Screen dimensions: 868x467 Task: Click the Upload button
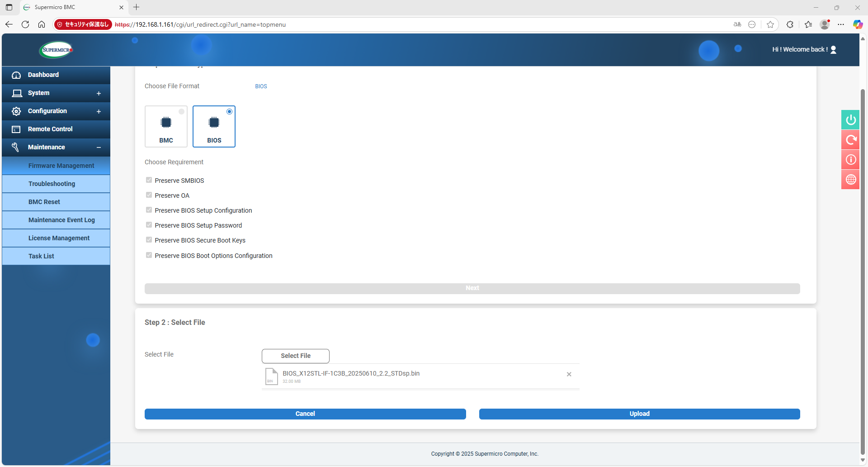(x=639, y=414)
